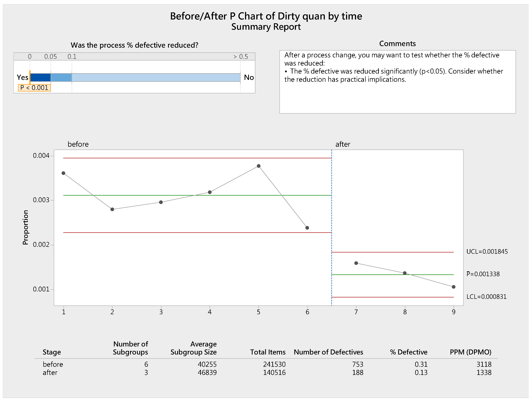
Task: Click data point for subgroup 7
Action: coord(356,263)
